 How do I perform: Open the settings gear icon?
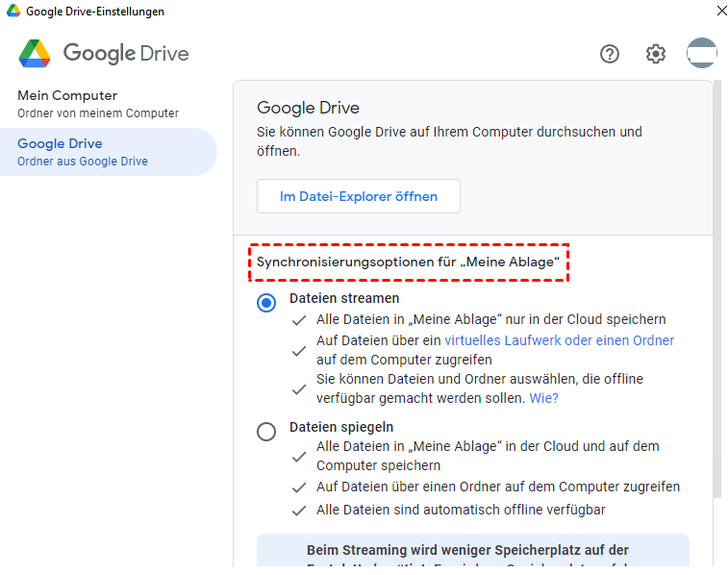coord(656,54)
